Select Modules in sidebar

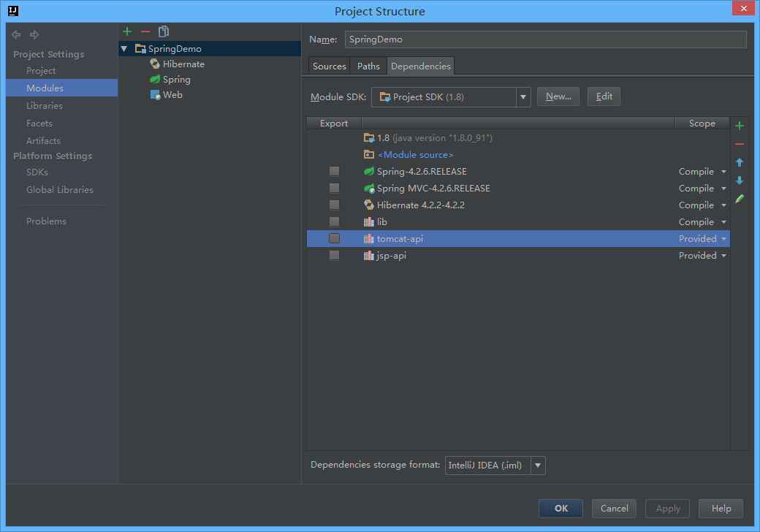[61, 88]
